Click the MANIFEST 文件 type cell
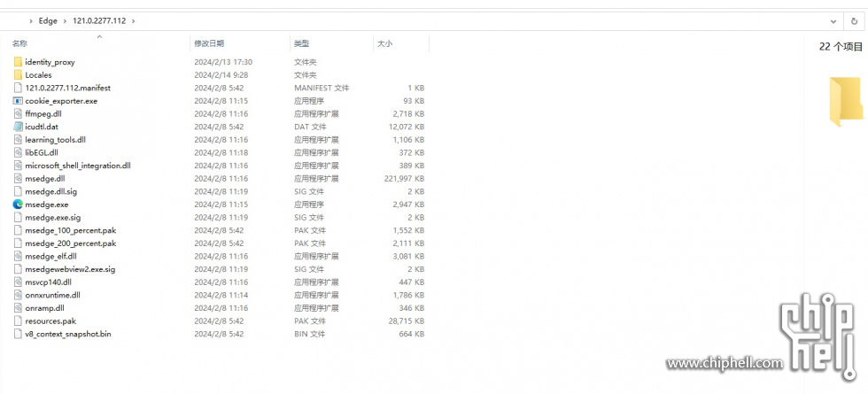The image size is (868, 394). [322, 88]
